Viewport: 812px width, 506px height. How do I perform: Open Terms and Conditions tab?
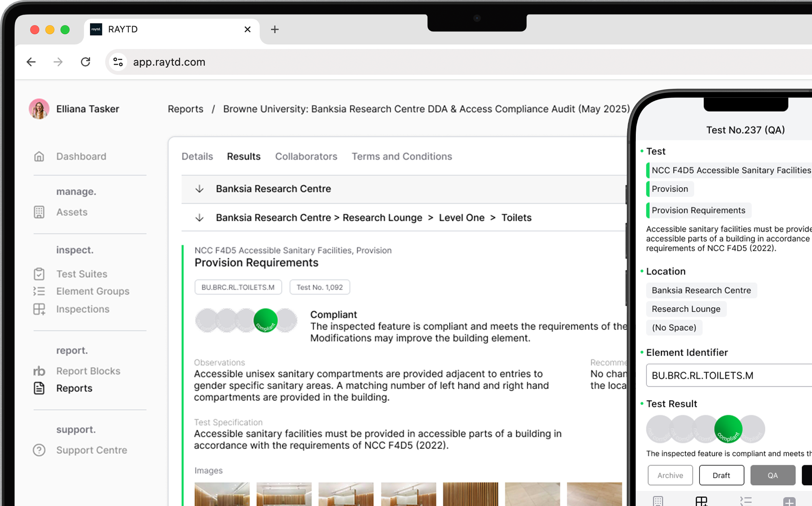coord(402,157)
